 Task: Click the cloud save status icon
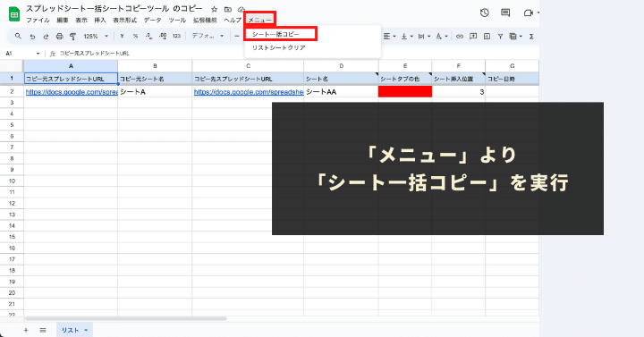[x=241, y=9]
